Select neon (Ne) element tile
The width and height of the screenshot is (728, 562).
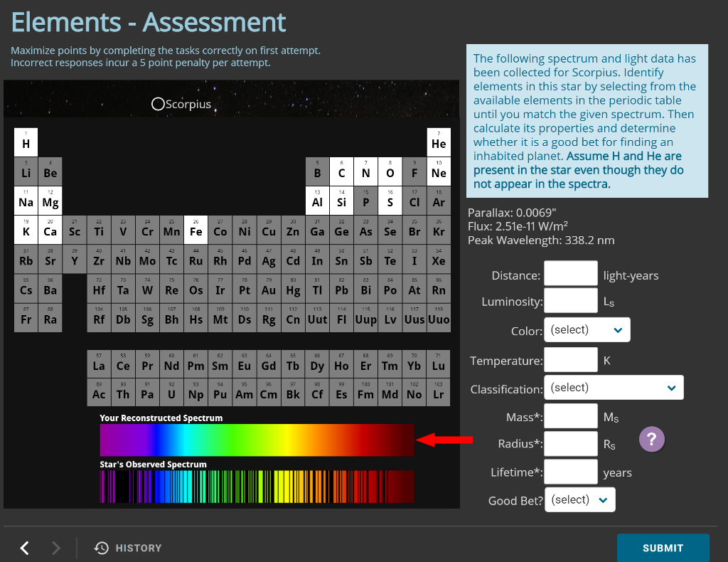[x=439, y=171]
